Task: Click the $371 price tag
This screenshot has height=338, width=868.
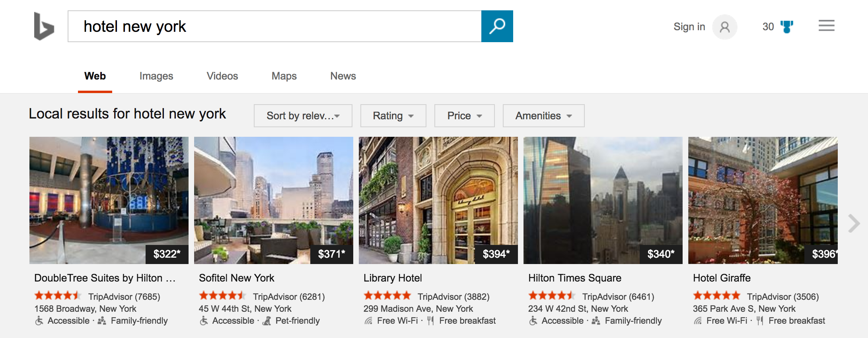Action: click(x=332, y=254)
